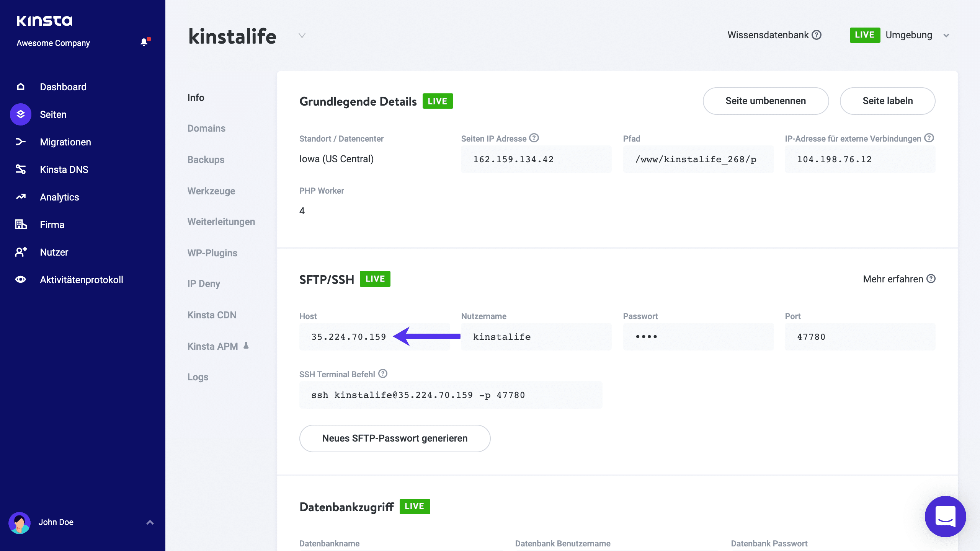This screenshot has height=551, width=980.
Task: Switch to the Domains tab
Action: pos(206,128)
